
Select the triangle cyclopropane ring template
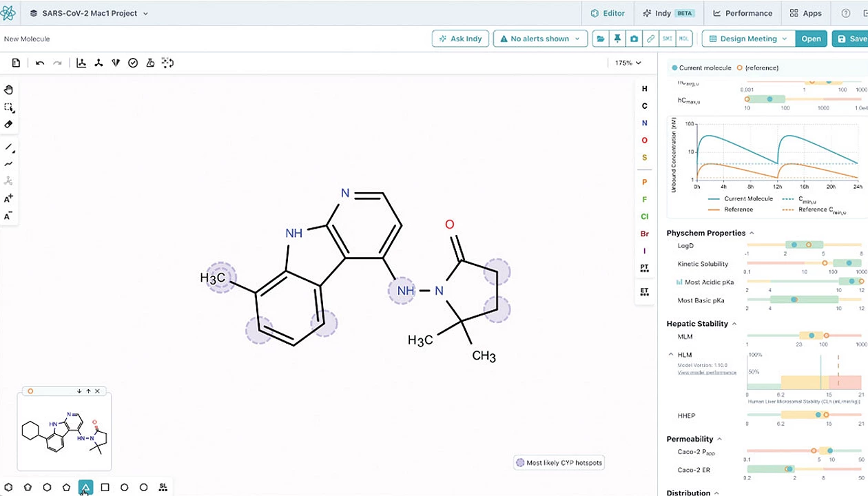(85, 487)
